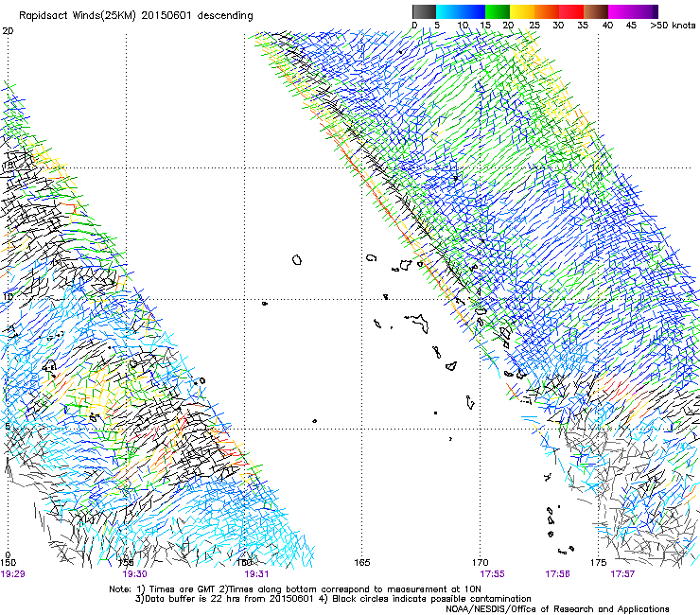Image resolution: width=700 pixels, height=615 pixels.
Task: Click the '170' longitude axis label
Action: click(480, 562)
